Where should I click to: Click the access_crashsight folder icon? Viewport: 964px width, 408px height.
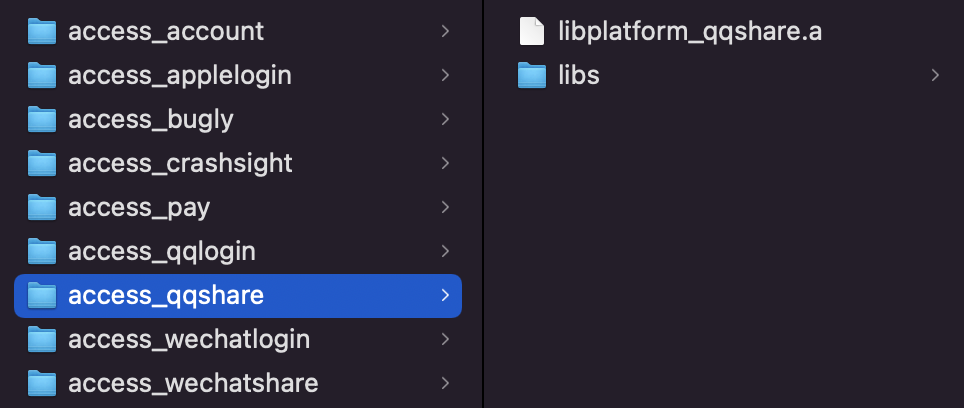pyautogui.click(x=42, y=163)
